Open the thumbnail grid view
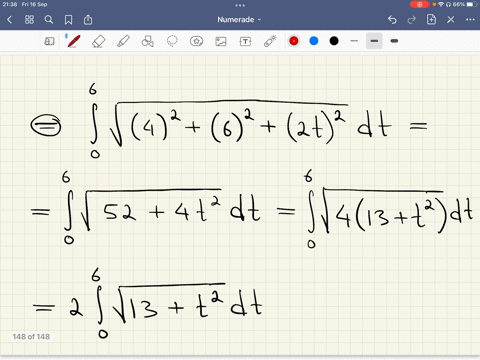This screenshot has width=480, height=360. click(29, 20)
